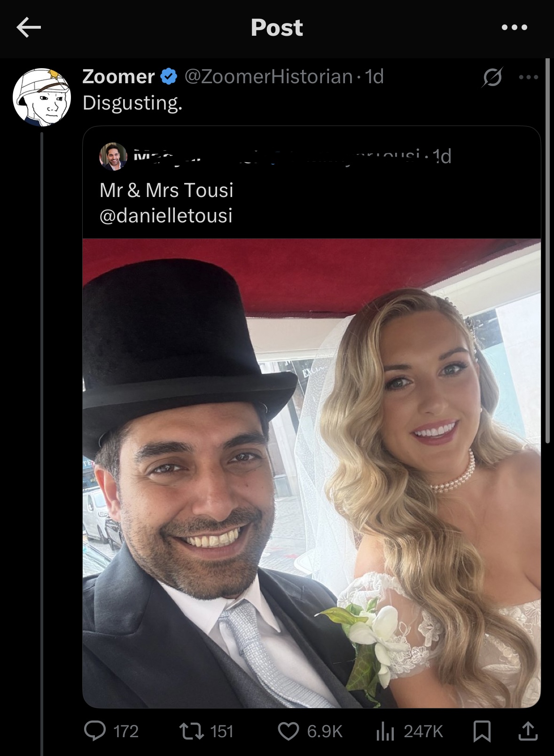Click the scrollbar on right edge
Screen dimensions: 554x756
[547, 251]
